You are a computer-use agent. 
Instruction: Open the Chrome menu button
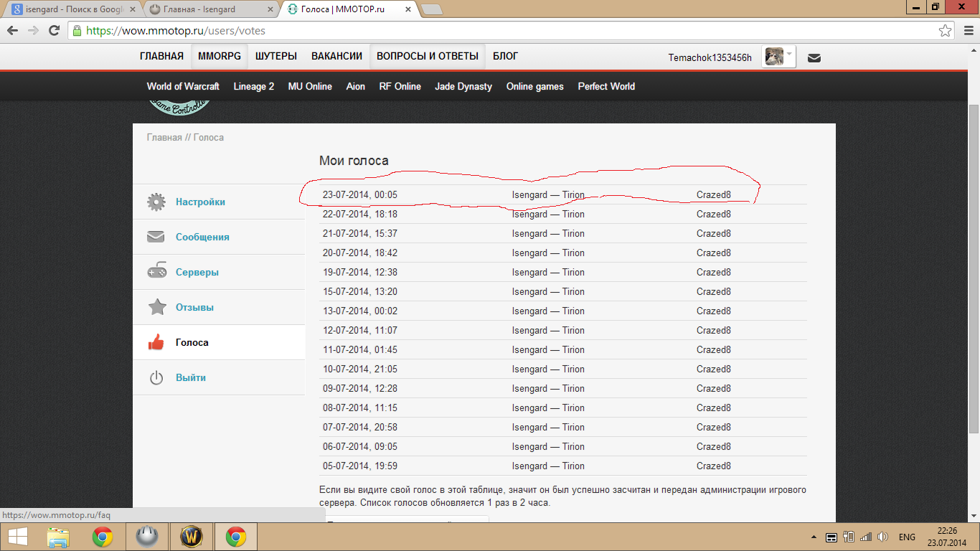coord(965,31)
